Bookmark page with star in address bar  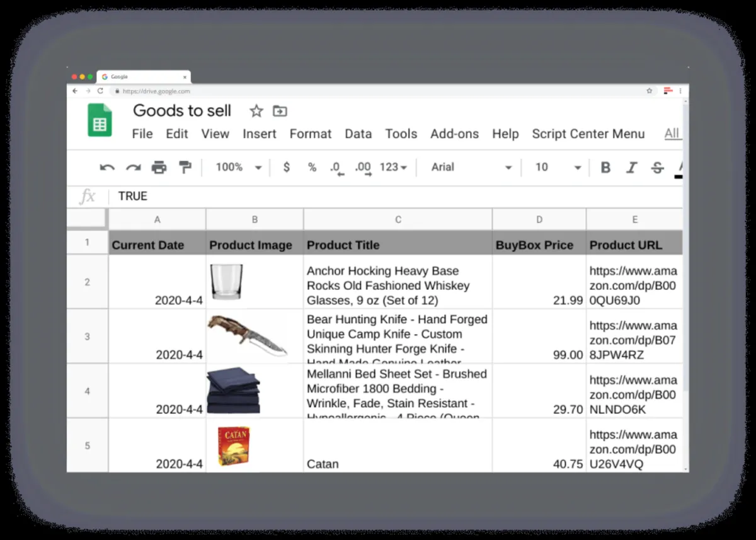[649, 91]
